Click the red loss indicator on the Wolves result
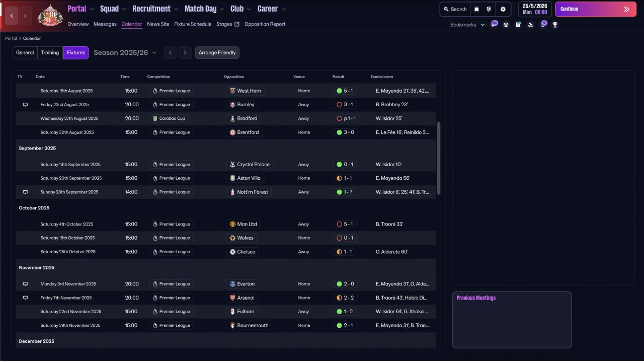This screenshot has width=644, height=361. pyautogui.click(x=339, y=238)
